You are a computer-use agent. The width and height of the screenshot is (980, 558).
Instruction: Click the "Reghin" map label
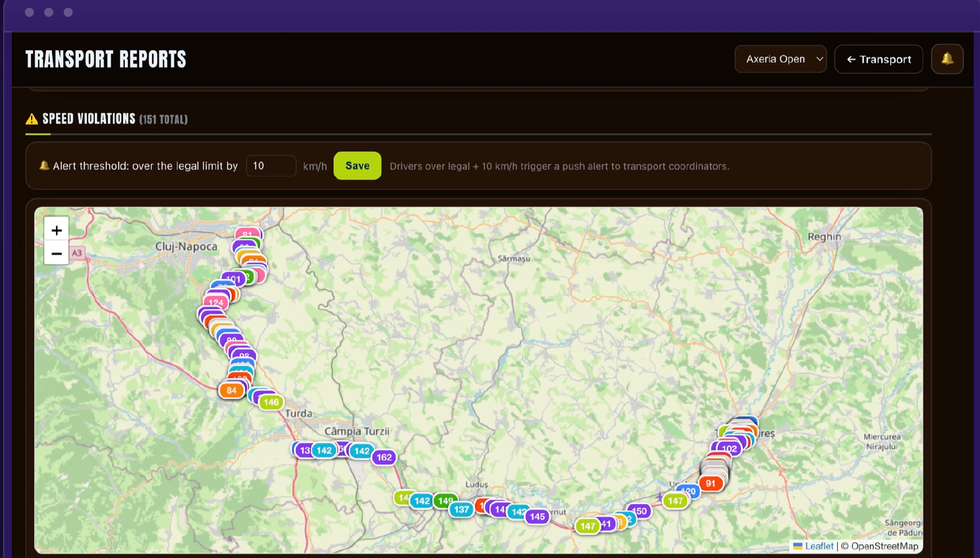click(x=824, y=237)
